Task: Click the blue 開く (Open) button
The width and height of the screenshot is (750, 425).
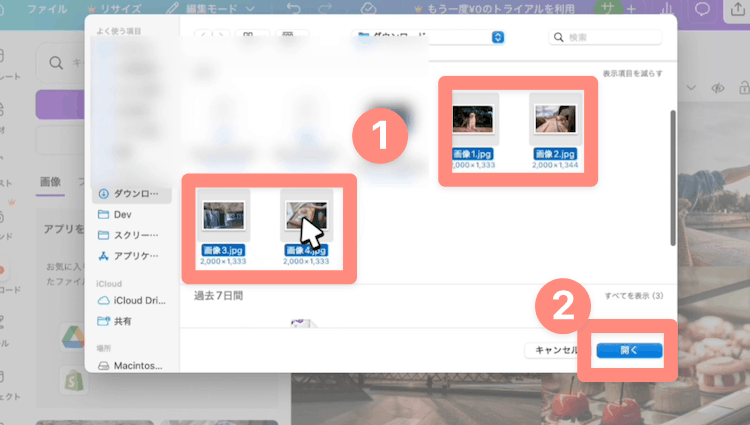Action: coord(629,350)
